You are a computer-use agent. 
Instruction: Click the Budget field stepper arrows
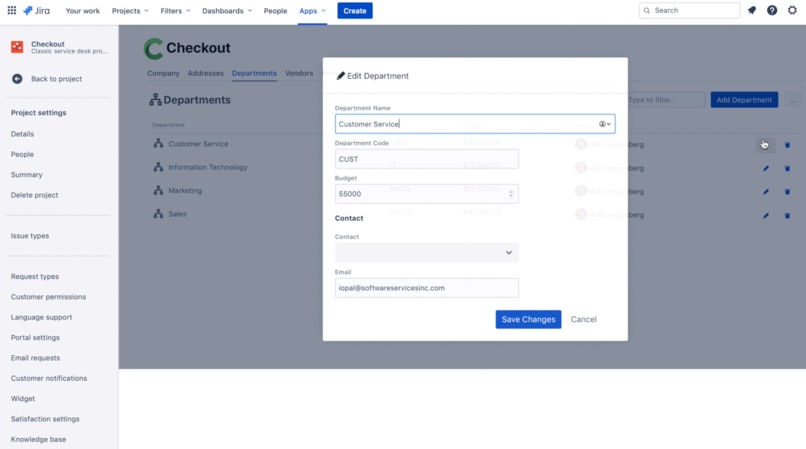click(511, 194)
